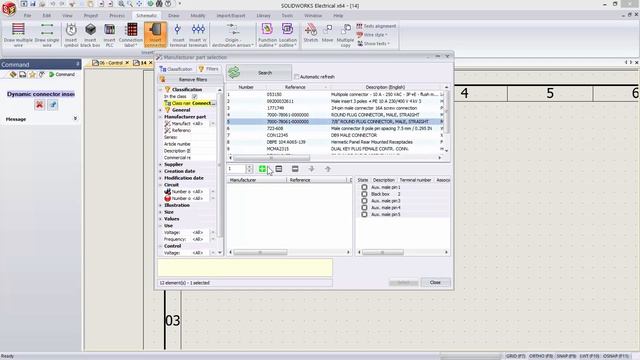Image resolution: width=640 pixels, height=360 pixels.
Task: Click the Function outline icon
Action: [267, 35]
